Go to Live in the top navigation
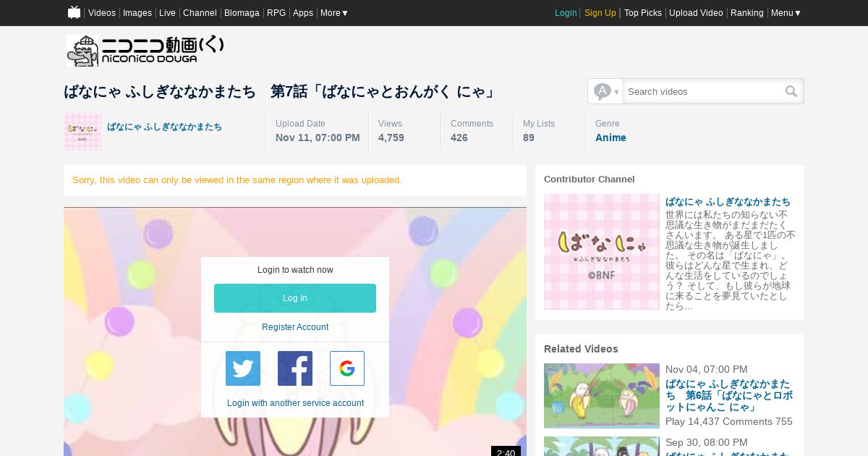 pos(167,13)
